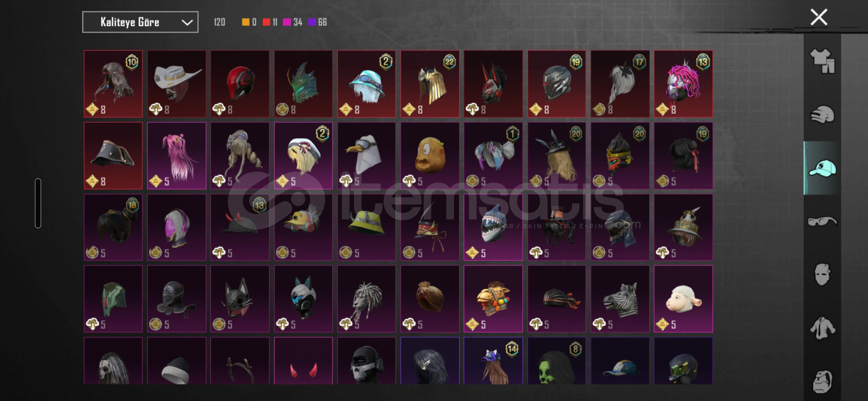
Task: Select the white cowboy hat item
Action: coord(177,84)
